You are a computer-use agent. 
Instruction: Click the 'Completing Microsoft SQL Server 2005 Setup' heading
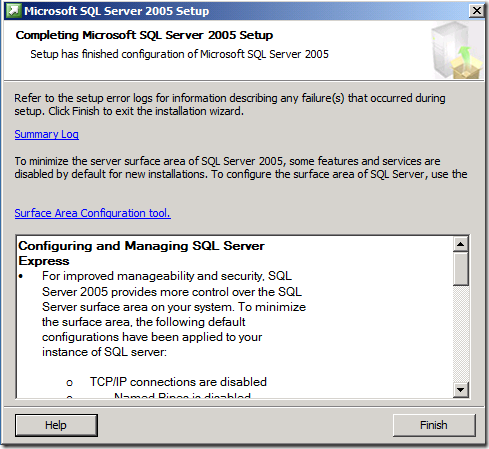(144, 35)
